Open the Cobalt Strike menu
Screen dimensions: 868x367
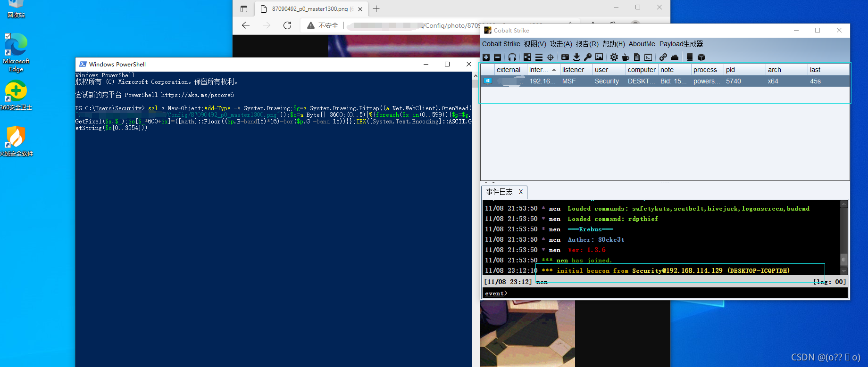501,44
